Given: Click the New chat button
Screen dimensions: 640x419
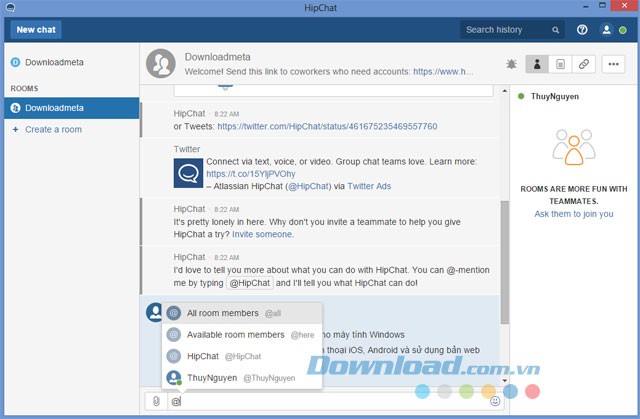Looking at the screenshot, I should pos(36,30).
